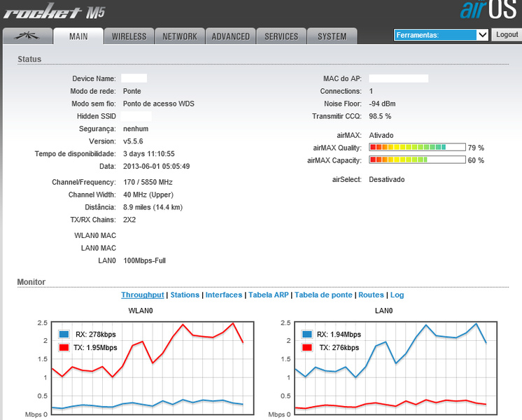
Task: Click the airMAX 'Ativado' value
Action: (381, 135)
